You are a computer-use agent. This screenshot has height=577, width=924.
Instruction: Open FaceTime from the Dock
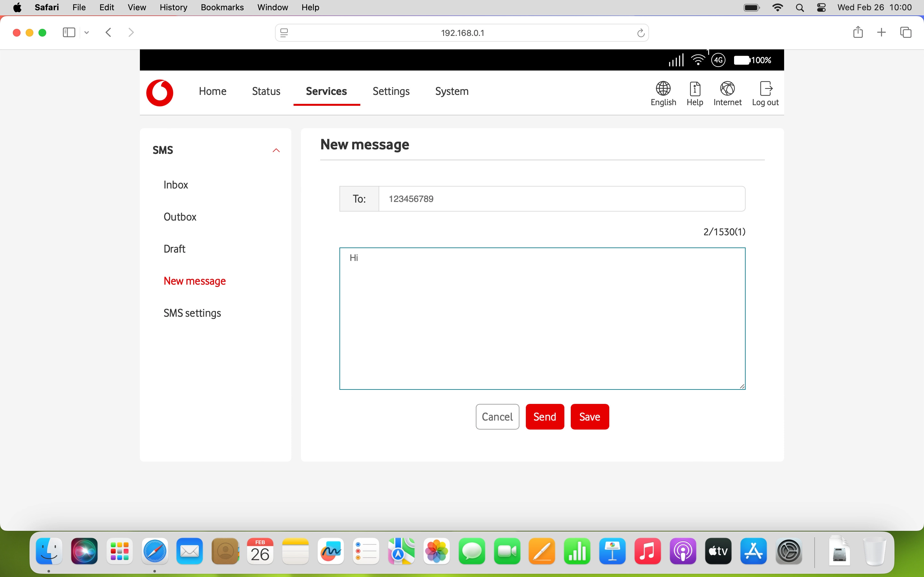click(x=507, y=551)
